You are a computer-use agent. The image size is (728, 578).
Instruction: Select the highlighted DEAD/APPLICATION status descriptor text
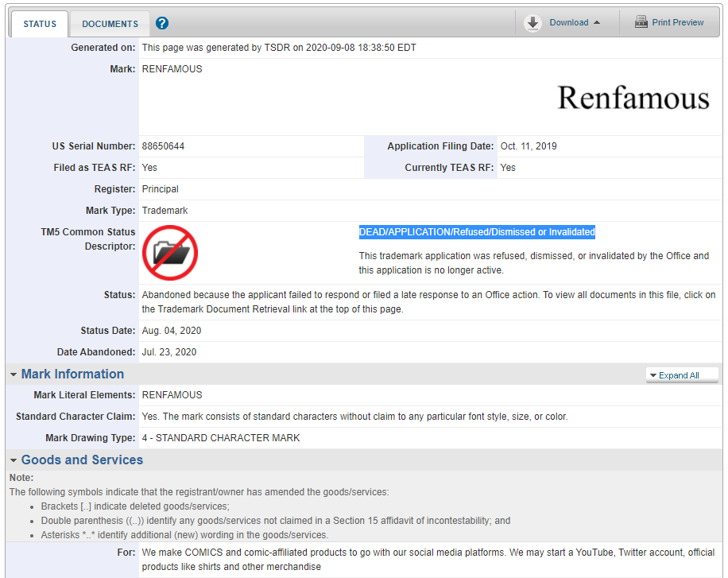[477, 232]
